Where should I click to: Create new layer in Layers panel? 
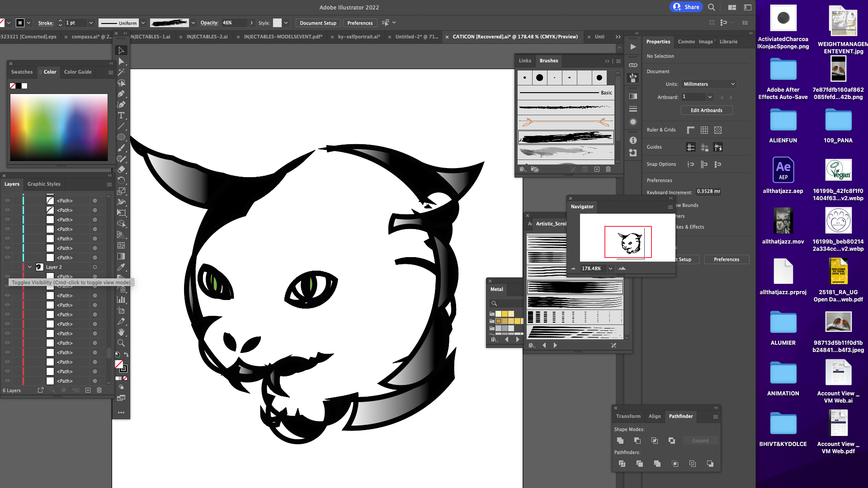point(88,390)
